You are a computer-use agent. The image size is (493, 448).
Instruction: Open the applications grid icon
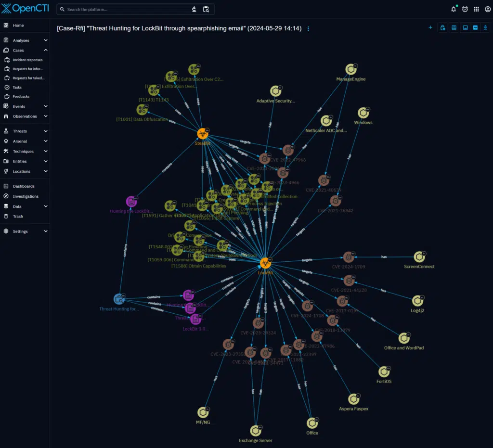476,9
